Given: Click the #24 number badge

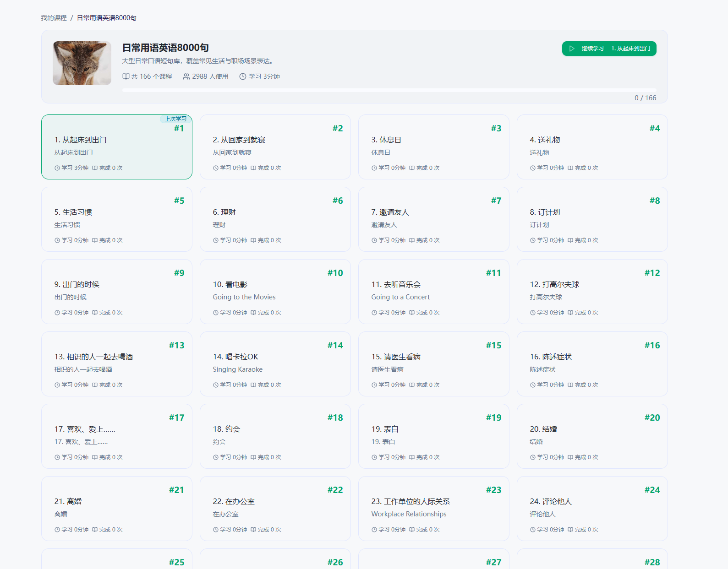Looking at the screenshot, I should click(652, 490).
